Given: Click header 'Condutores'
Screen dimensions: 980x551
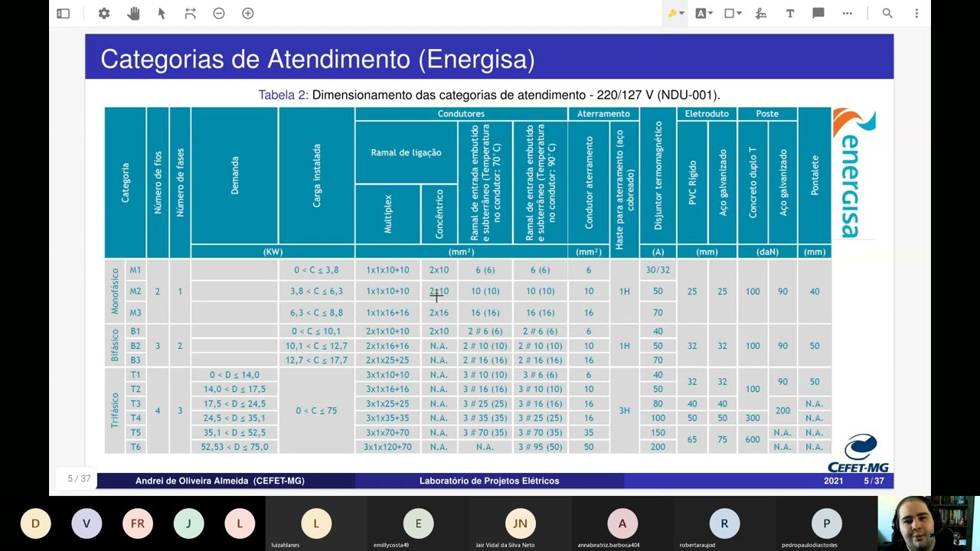Looking at the screenshot, I should [x=461, y=113].
